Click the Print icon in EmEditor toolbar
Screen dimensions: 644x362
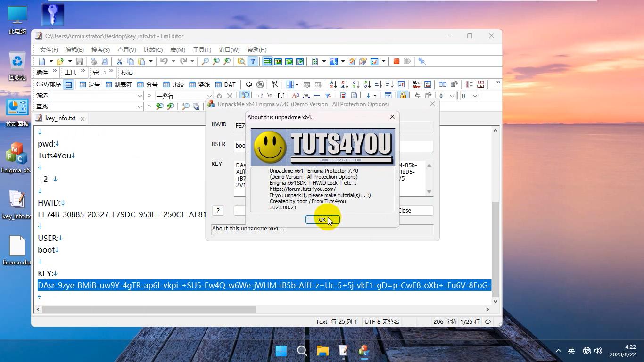[x=93, y=61]
